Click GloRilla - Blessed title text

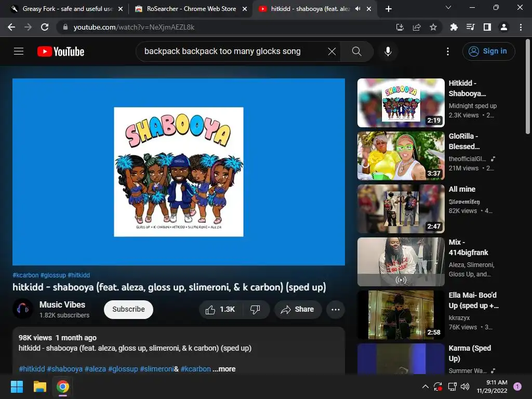click(464, 141)
